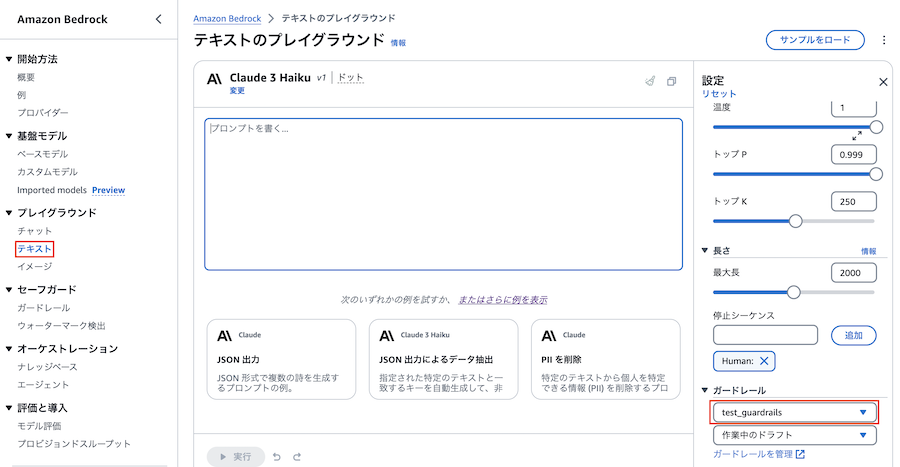Click the Anthropic logo next to Claude 3 Haiku
The image size is (900, 467).
click(214, 79)
